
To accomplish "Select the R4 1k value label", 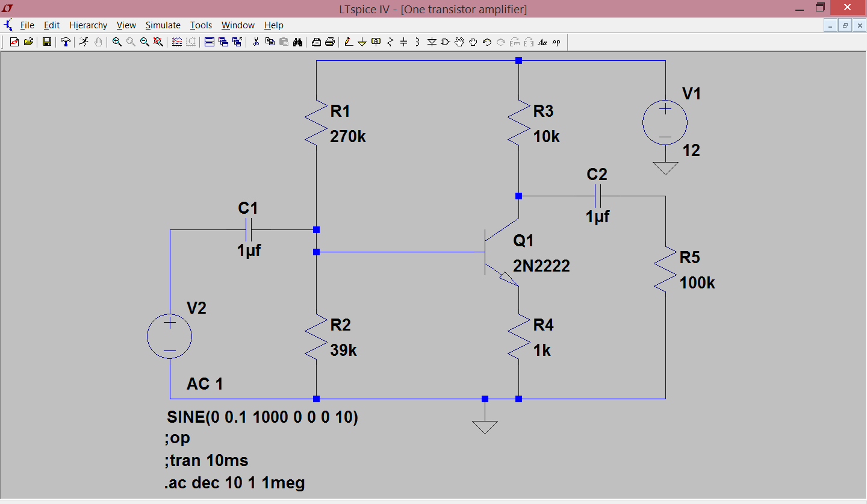I will pyautogui.click(x=542, y=350).
